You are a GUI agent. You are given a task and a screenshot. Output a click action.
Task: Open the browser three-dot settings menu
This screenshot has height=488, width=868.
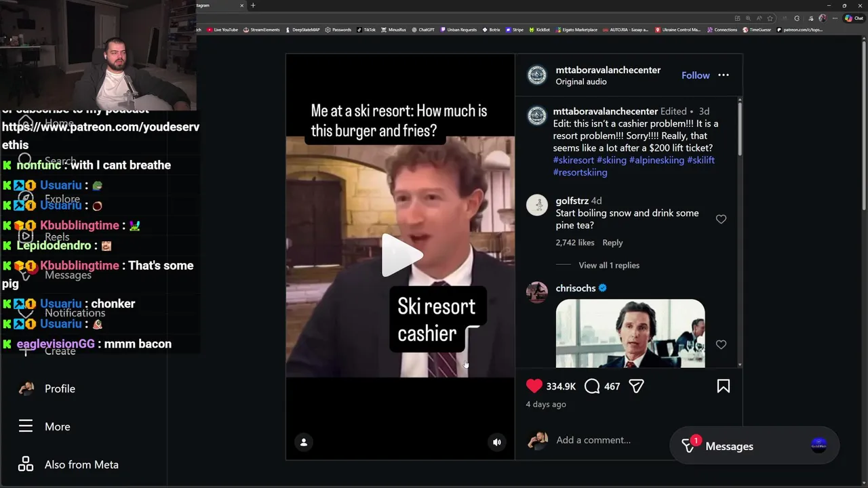click(836, 18)
